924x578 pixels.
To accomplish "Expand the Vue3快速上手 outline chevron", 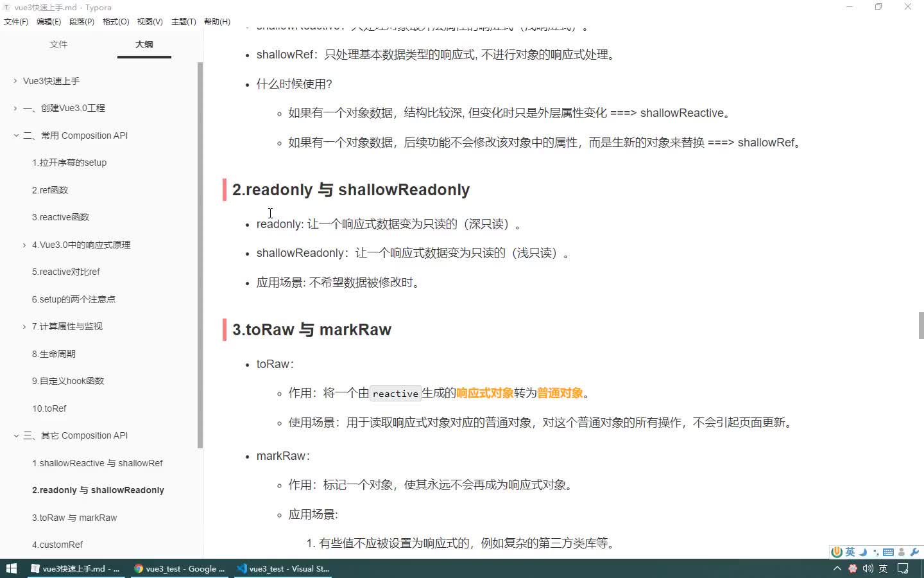I will pos(15,81).
